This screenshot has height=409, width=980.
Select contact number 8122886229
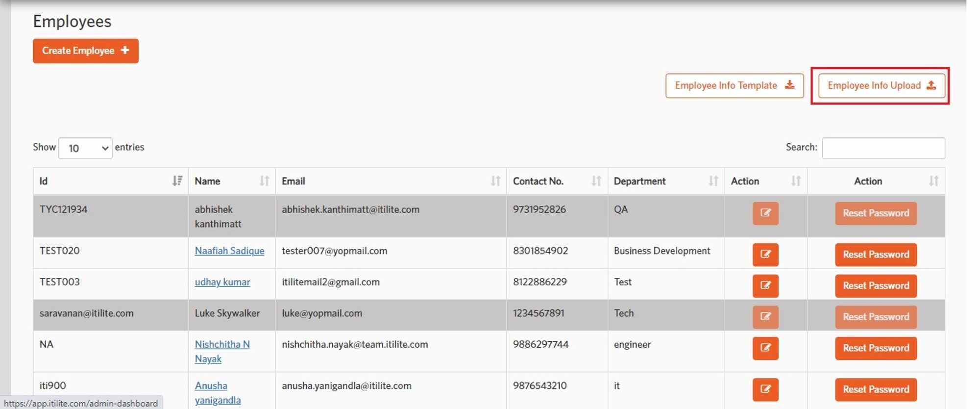(539, 282)
